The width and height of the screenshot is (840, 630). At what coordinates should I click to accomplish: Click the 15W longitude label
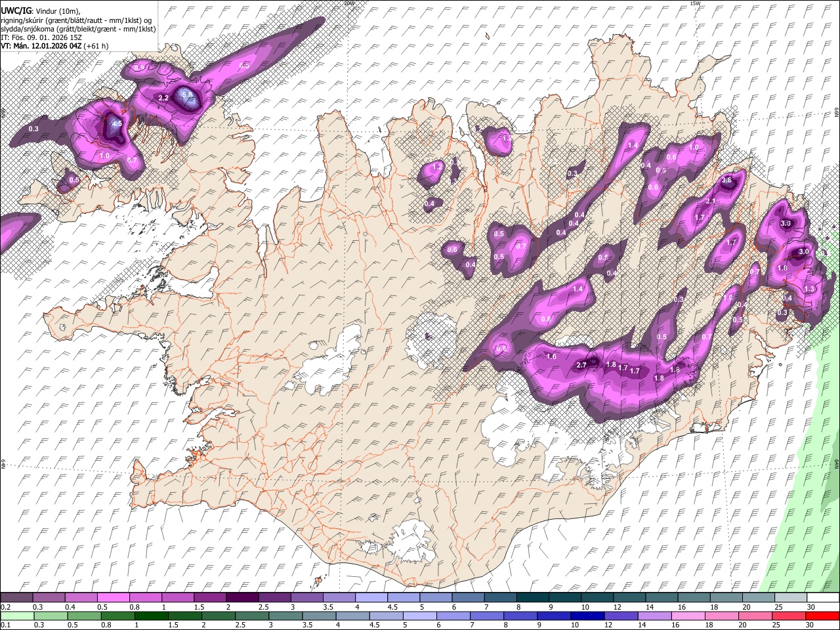click(695, 3)
